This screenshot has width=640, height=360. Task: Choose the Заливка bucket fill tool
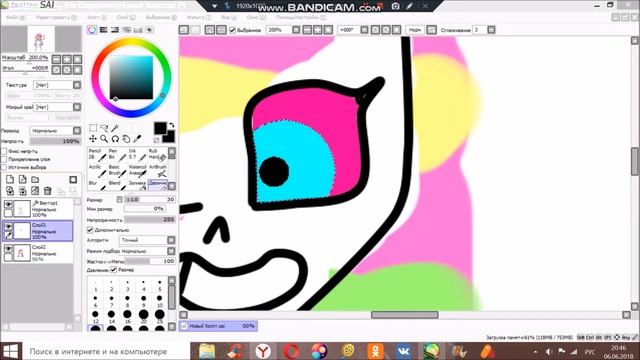coord(137,185)
